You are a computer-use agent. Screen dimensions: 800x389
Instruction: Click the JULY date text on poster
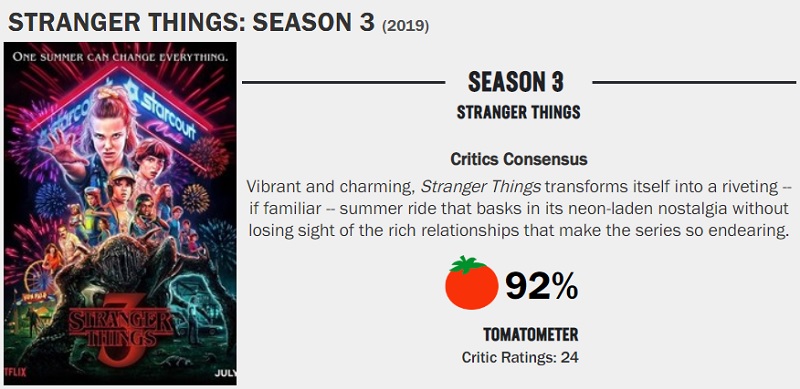pos(225,373)
